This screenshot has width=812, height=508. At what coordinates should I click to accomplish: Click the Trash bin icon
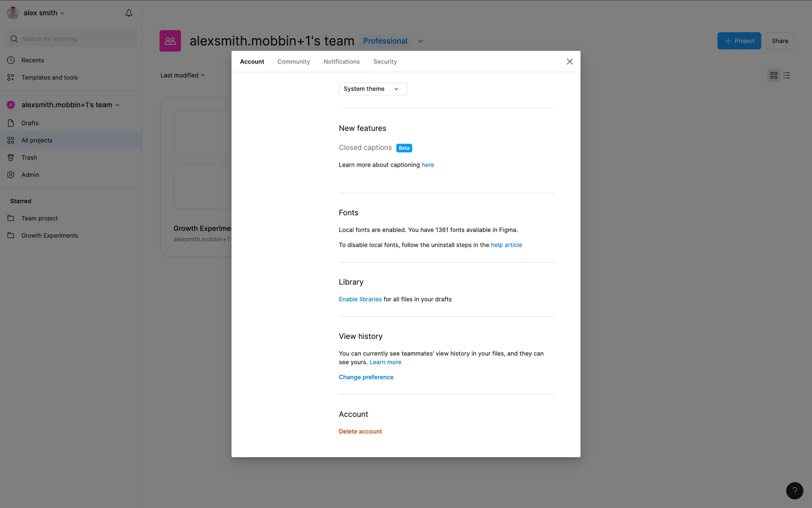[11, 157]
